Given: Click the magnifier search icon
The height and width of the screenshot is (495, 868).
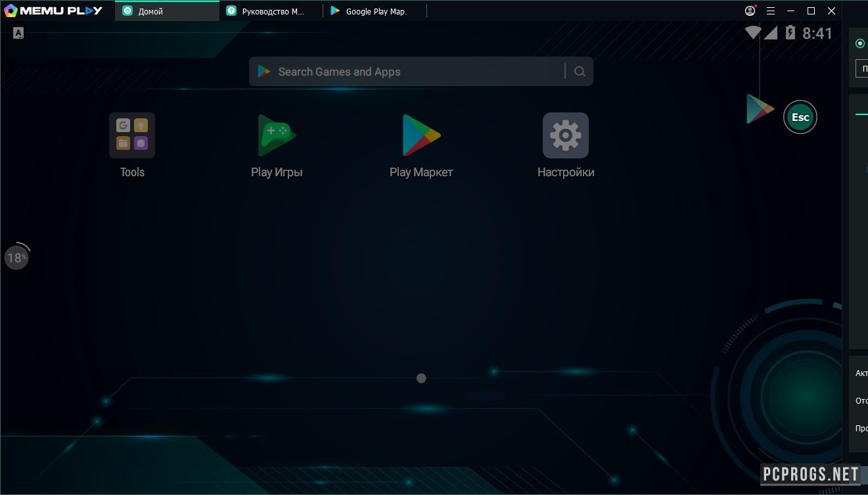Looking at the screenshot, I should tap(580, 72).
